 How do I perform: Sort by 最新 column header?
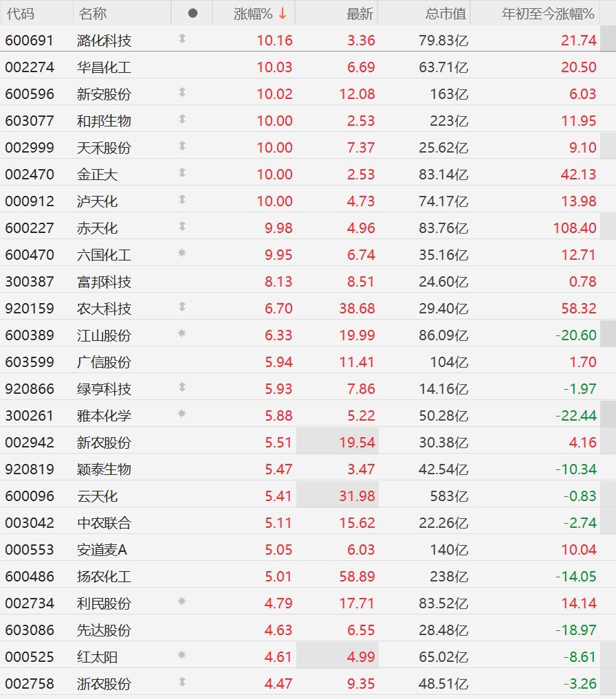point(360,14)
